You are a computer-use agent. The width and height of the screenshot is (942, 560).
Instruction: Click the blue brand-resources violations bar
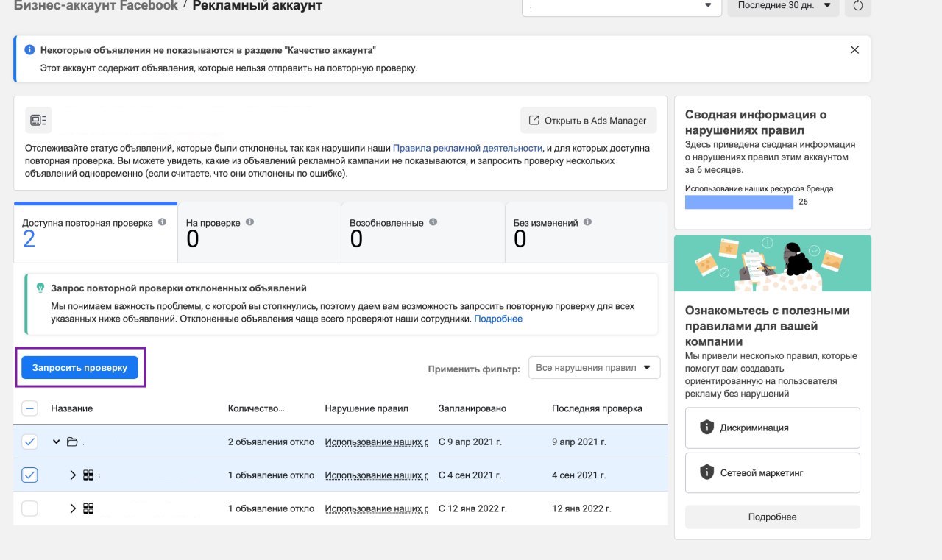(x=739, y=202)
